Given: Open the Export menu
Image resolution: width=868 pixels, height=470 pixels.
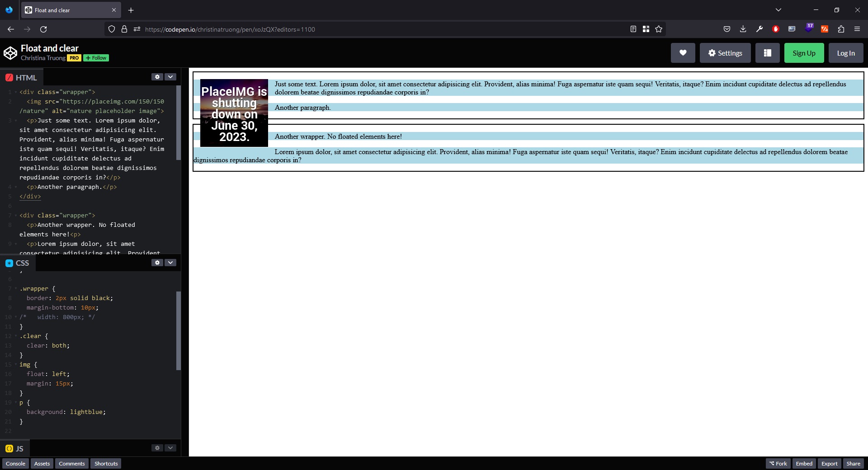Looking at the screenshot, I should (829, 464).
